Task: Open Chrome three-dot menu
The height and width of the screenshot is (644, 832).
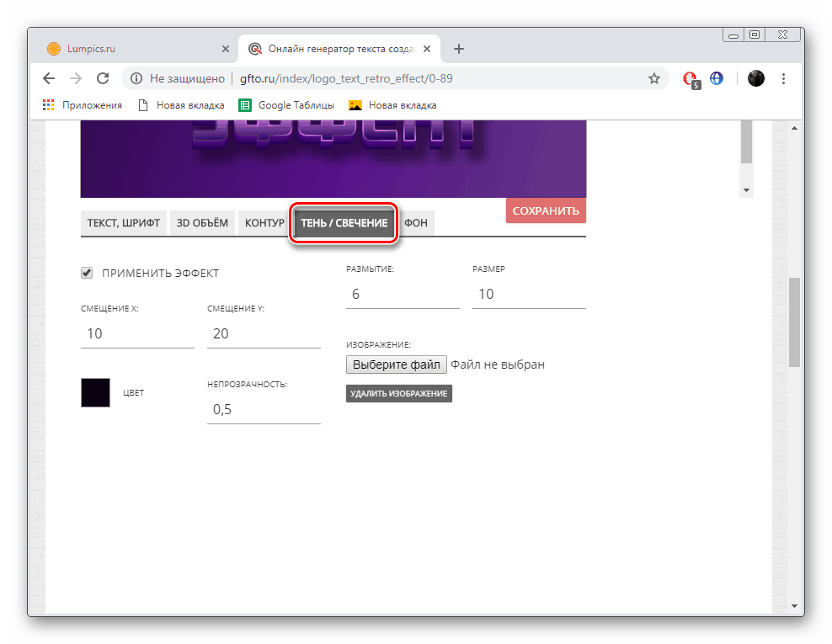Action: click(783, 78)
